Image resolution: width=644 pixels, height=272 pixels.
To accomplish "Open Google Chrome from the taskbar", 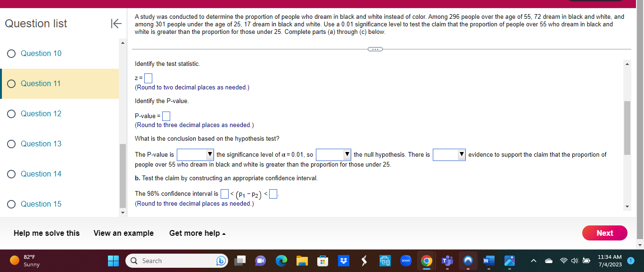I will (426, 260).
